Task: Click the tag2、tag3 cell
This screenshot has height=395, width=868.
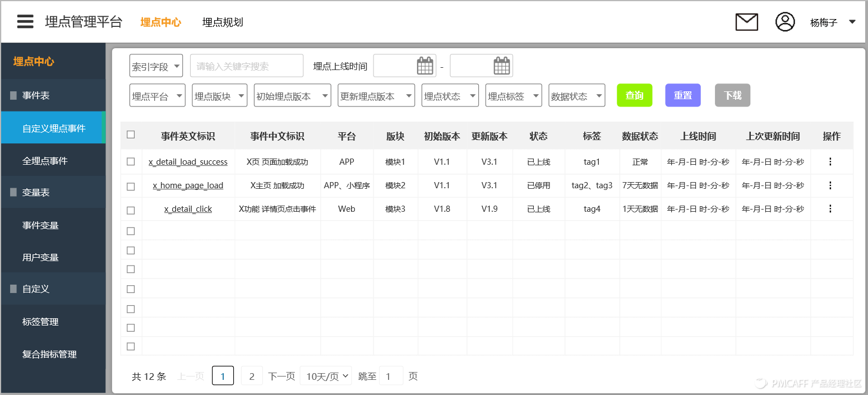Action: pos(592,185)
